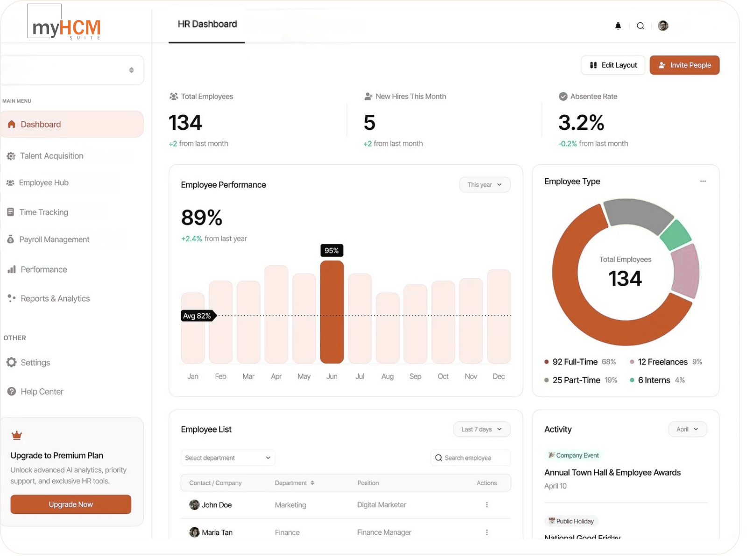Switch to the HR Dashboard tab
Screen dimensions: 747x560
206,24
